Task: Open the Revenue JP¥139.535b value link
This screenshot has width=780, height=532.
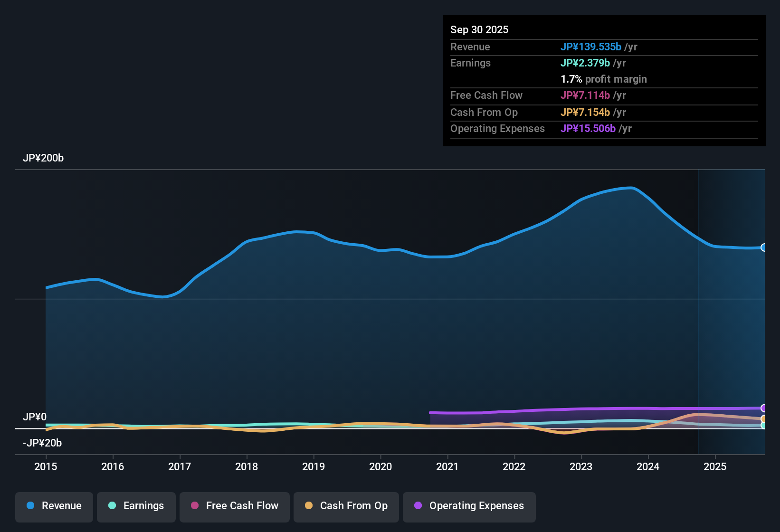Action: coord(591,47)
